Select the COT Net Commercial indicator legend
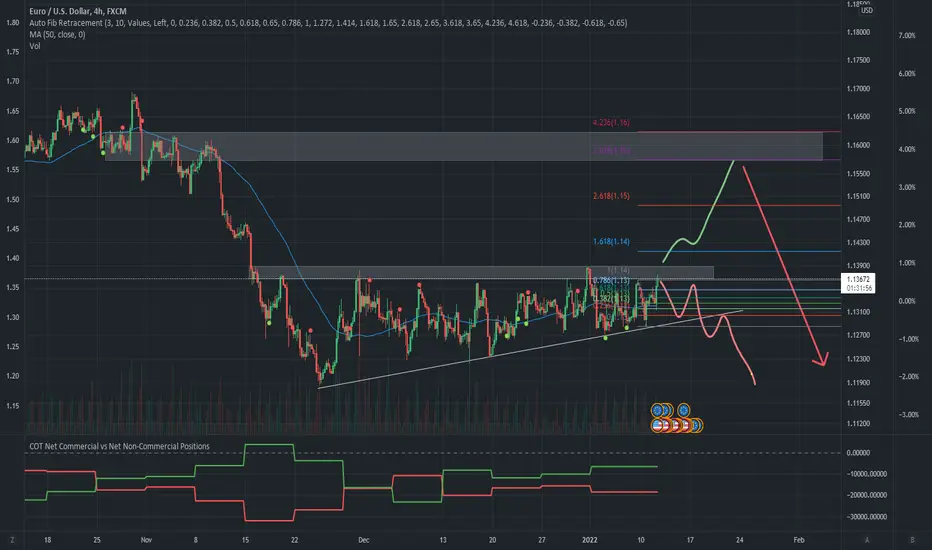The height and width of the screenshot is (550, 932). click(x=119, y=446)
